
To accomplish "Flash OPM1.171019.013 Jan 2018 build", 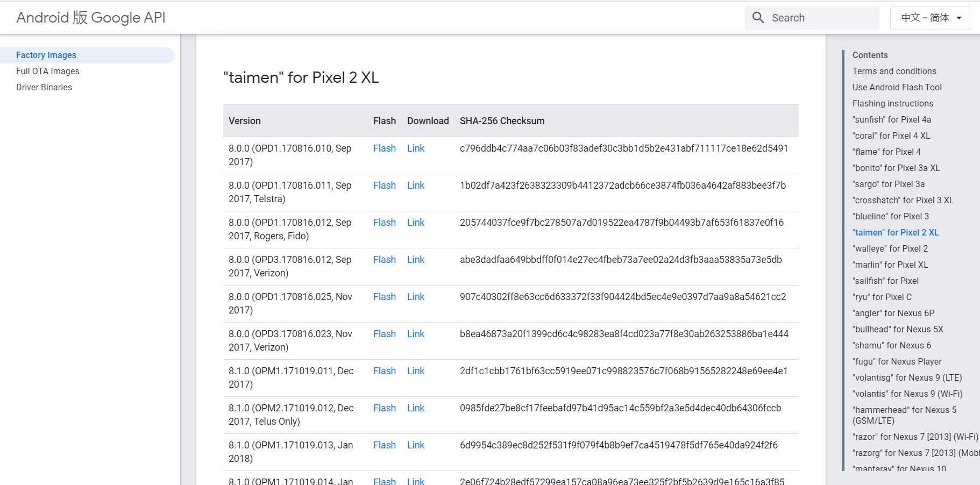I will (385, 445).
